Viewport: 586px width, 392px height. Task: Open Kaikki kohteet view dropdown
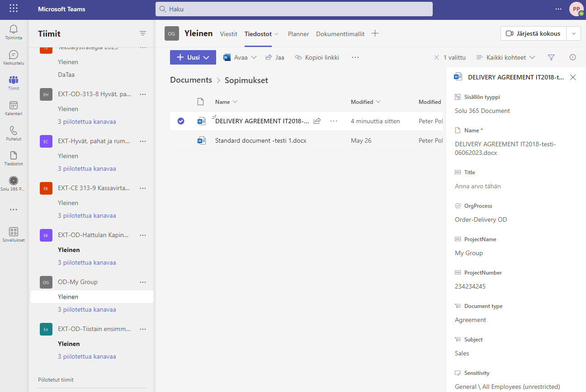click(x=506, y=57)
